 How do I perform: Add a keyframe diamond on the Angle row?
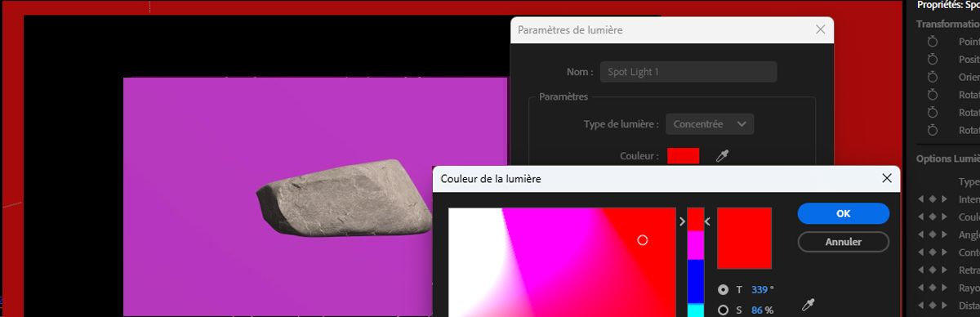point(933,235)
